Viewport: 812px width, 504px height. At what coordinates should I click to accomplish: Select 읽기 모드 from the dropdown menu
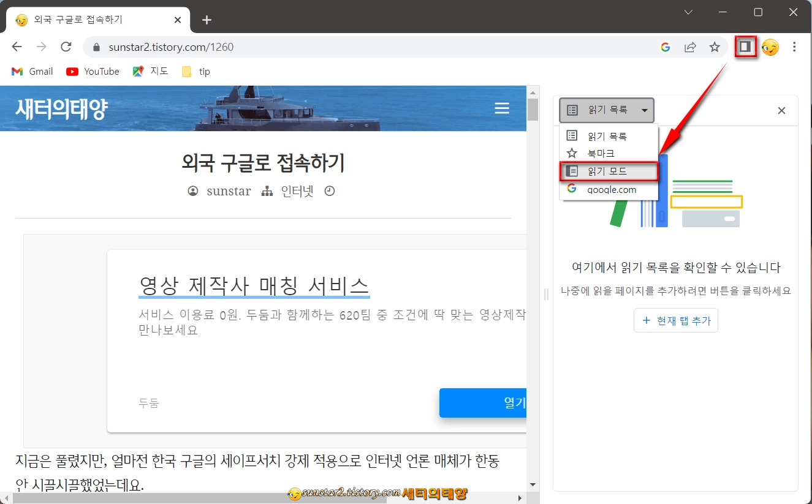[609, 171]
